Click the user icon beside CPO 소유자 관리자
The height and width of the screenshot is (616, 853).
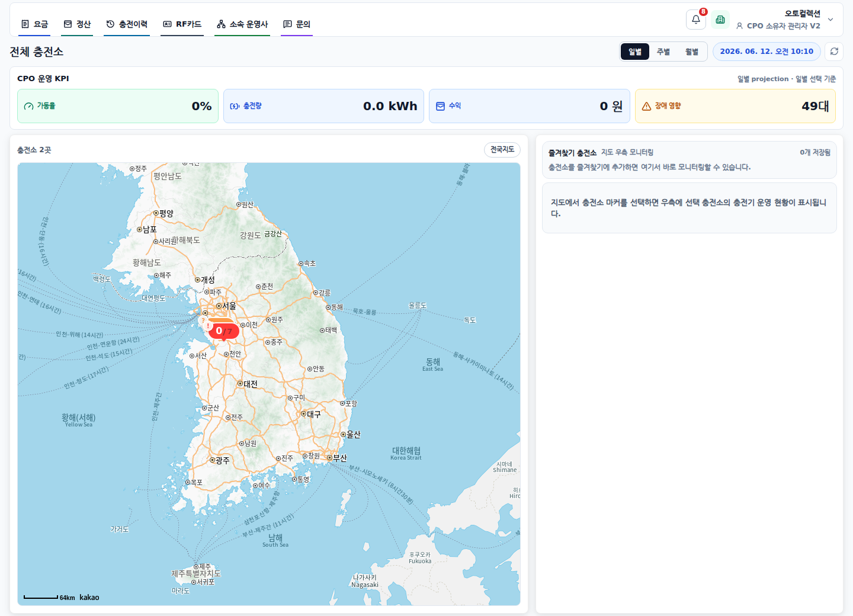click(x=739, y=26)
